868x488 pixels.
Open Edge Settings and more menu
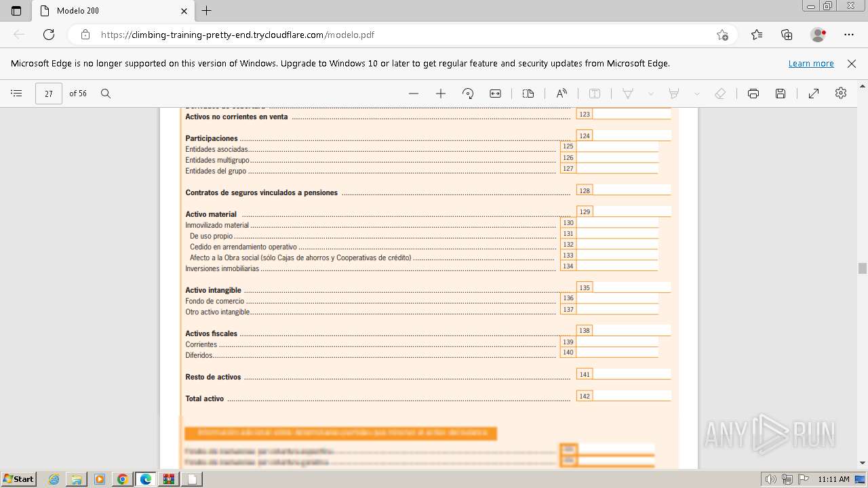coord(849,35)
